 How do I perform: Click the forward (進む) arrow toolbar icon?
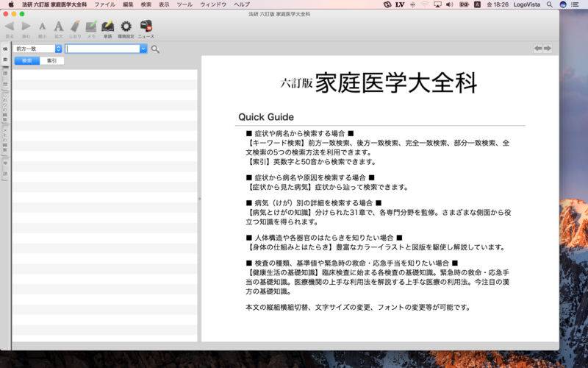click(26, 26)
